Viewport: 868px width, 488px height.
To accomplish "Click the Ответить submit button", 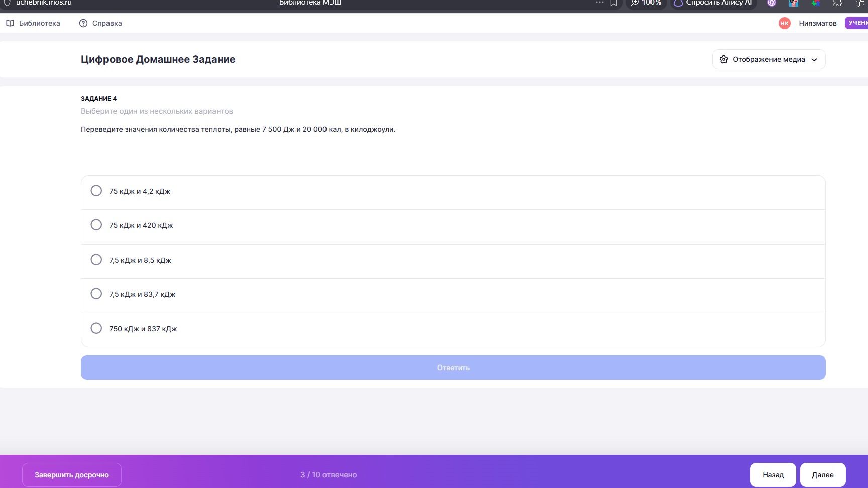I will click(x=453, y=368).
